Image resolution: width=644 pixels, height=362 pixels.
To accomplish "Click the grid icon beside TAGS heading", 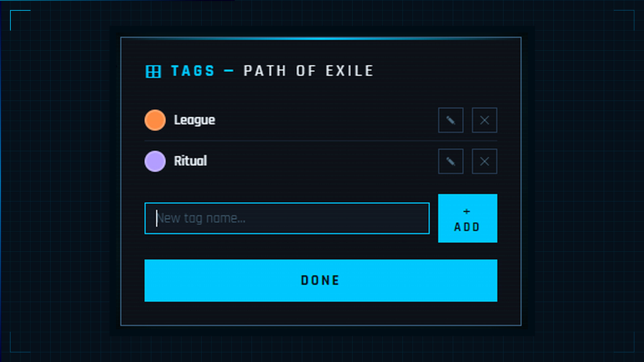I will [153, 71].
